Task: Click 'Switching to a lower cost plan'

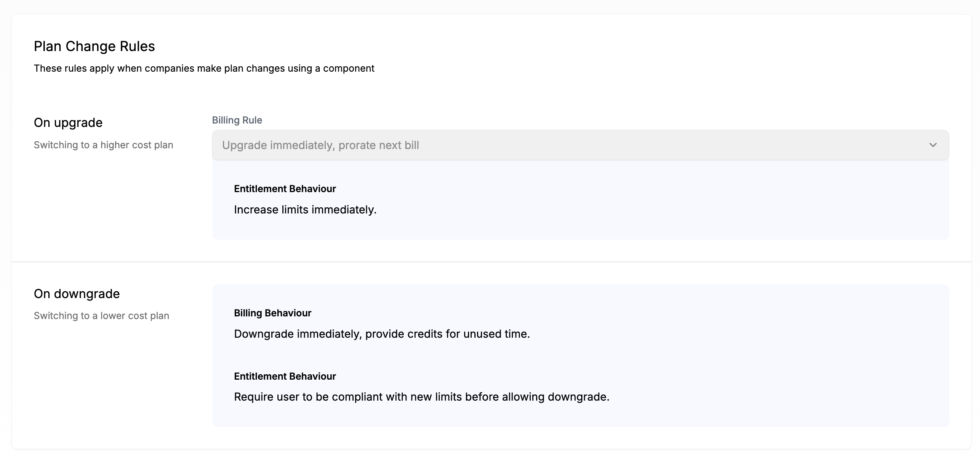Action: click(x=101, y=316)
